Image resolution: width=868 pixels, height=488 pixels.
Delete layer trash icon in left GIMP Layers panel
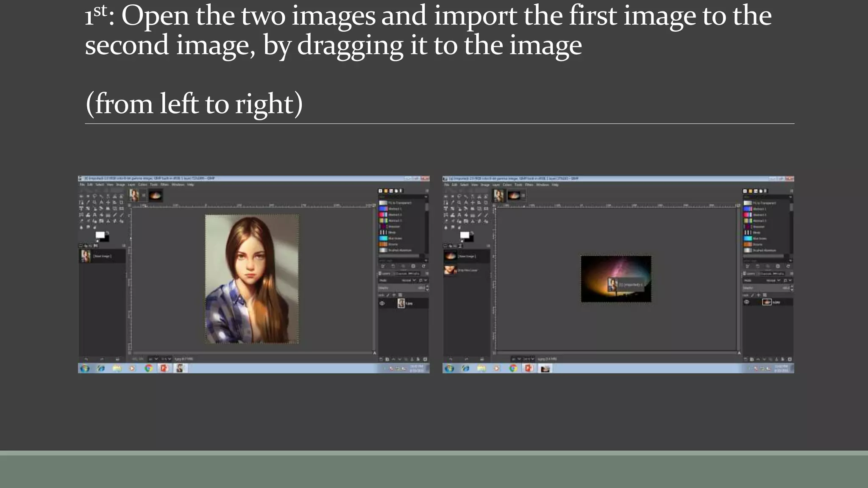(425, 359)
